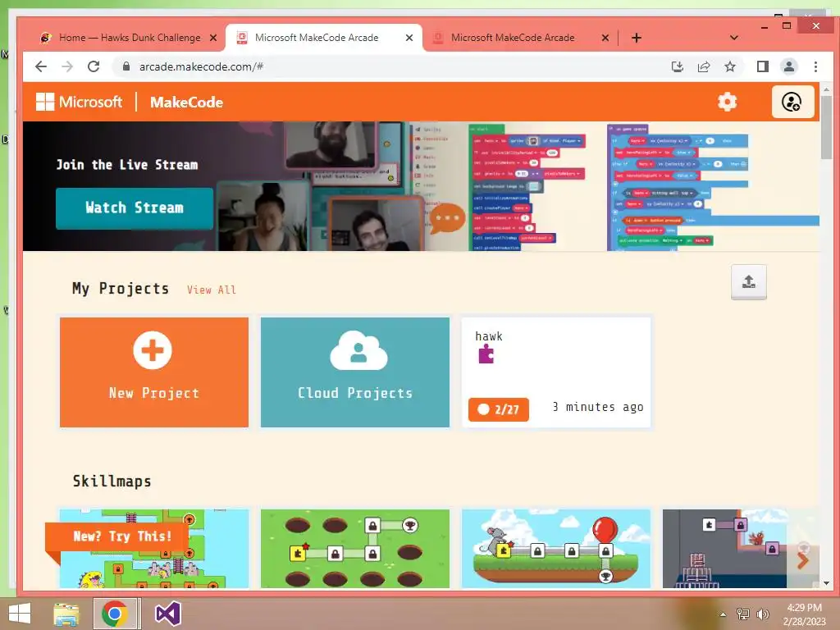Click the Join the Live Stream text
The image size is (840, 630).
(127, 164)
